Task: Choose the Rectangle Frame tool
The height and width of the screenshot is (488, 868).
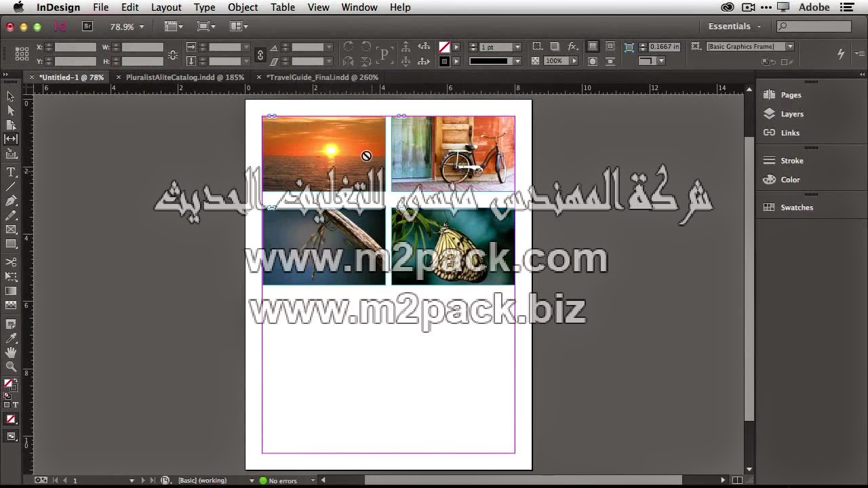Action: tap(10, 230)
